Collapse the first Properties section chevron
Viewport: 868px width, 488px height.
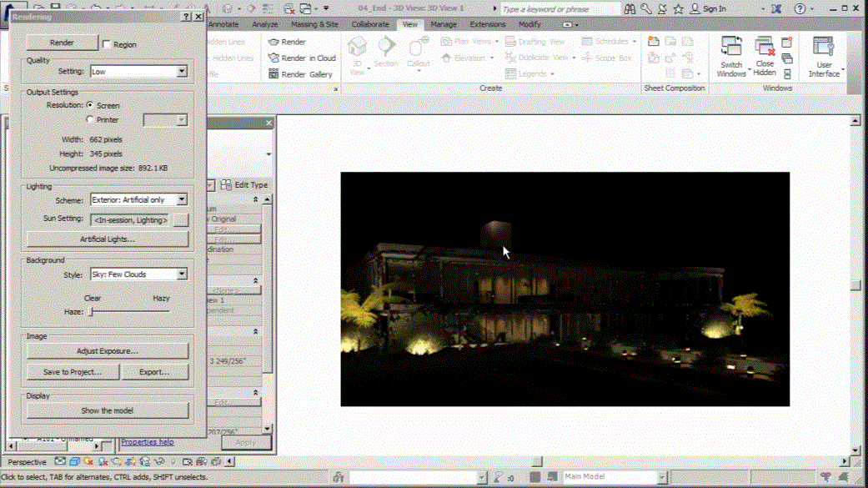coord(256,199)
